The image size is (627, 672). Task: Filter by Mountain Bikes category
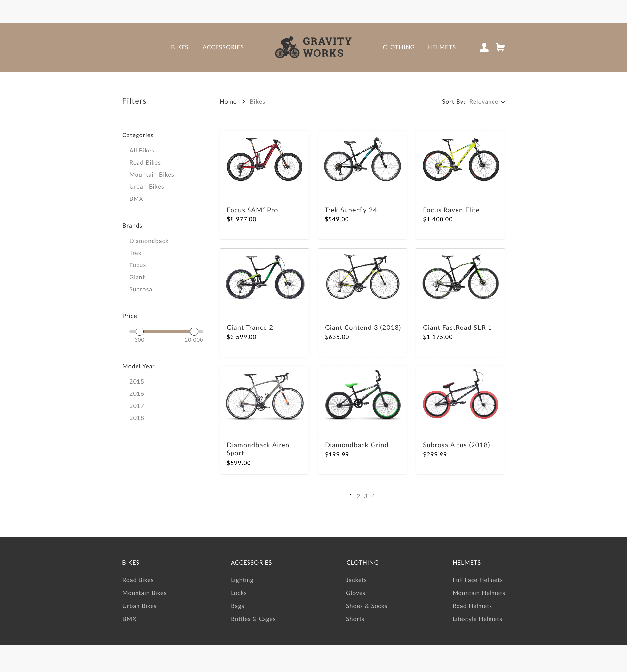(152, 175)
